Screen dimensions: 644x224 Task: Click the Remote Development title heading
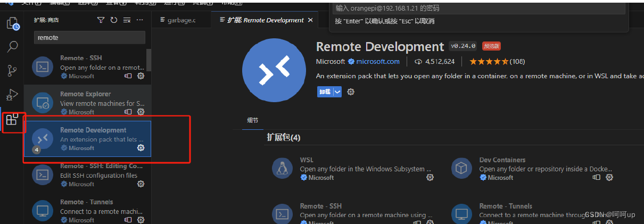pos(380,47)
